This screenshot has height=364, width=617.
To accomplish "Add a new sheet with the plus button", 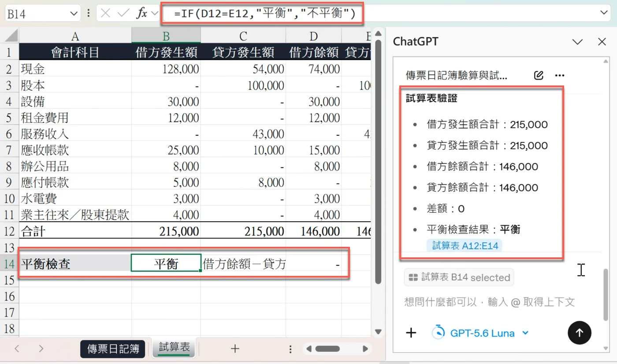I will pos(235,349).
